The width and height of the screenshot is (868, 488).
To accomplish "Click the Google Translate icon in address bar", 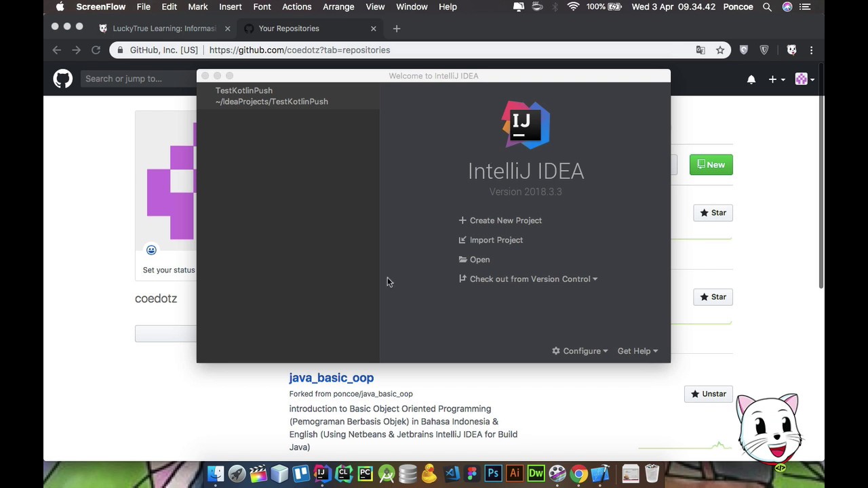I will click(701, 50).
